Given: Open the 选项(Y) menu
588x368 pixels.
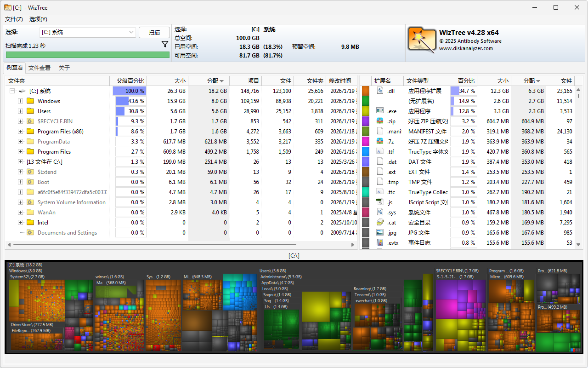Looking at the screenshot, I should coord(38,19).
